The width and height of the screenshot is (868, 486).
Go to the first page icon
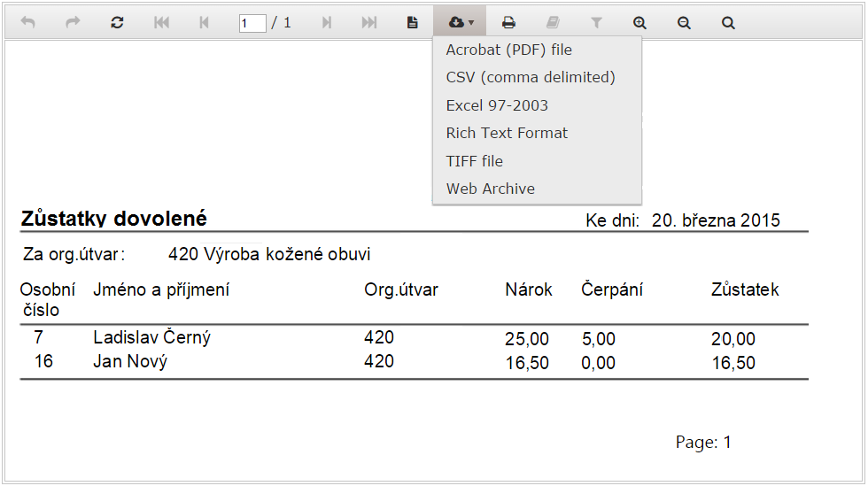pos(161,23)
